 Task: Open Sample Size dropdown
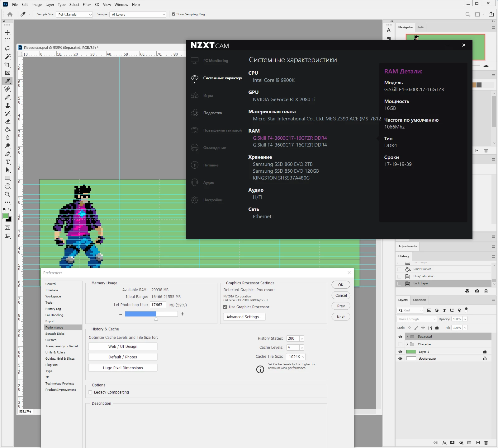tap(74, 14)
